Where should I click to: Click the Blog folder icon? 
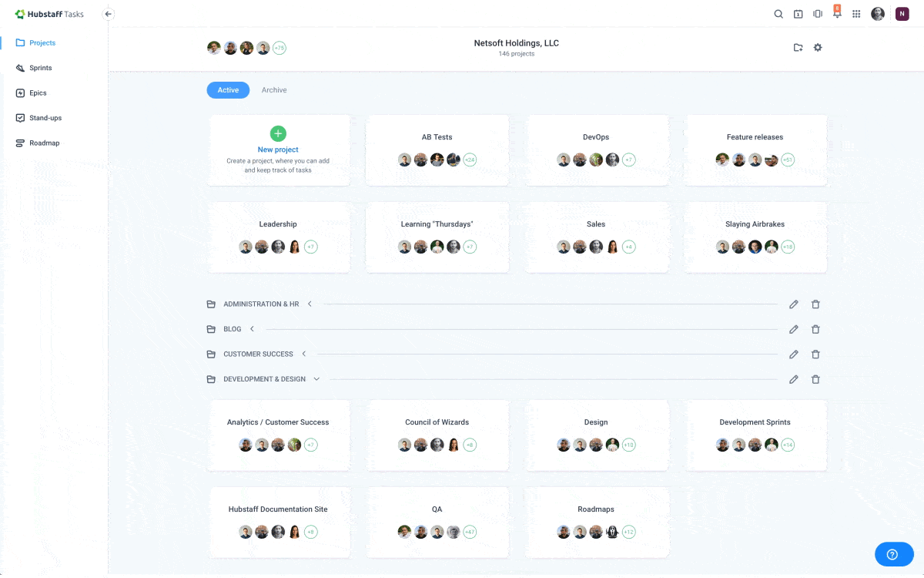[x=211, y=329]
